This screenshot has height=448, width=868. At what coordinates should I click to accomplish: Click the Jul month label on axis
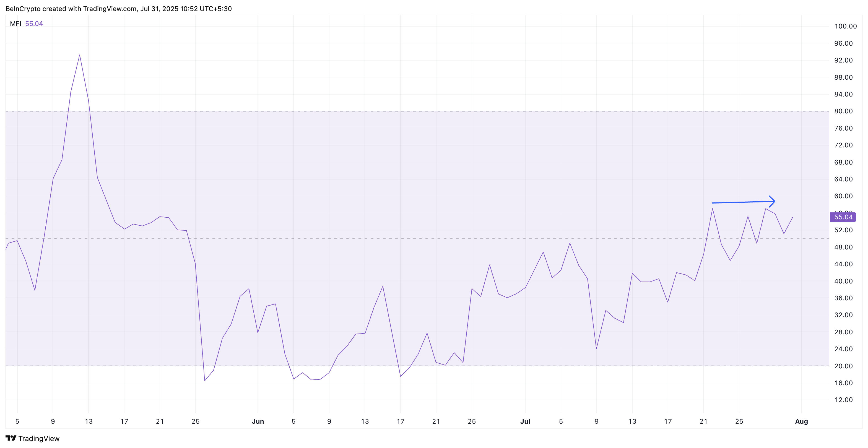[x=525, y=421]
